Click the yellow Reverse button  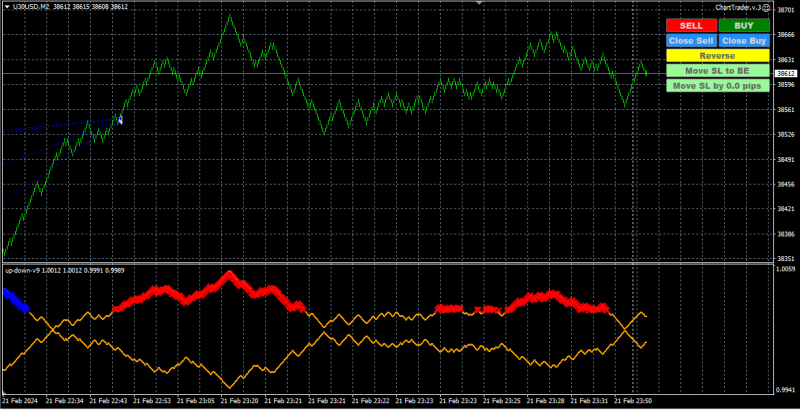tap(717, 56)
